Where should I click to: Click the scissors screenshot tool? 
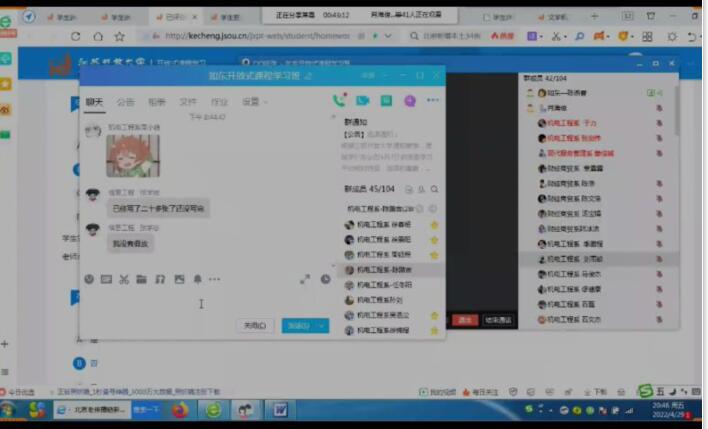(124, 279)
